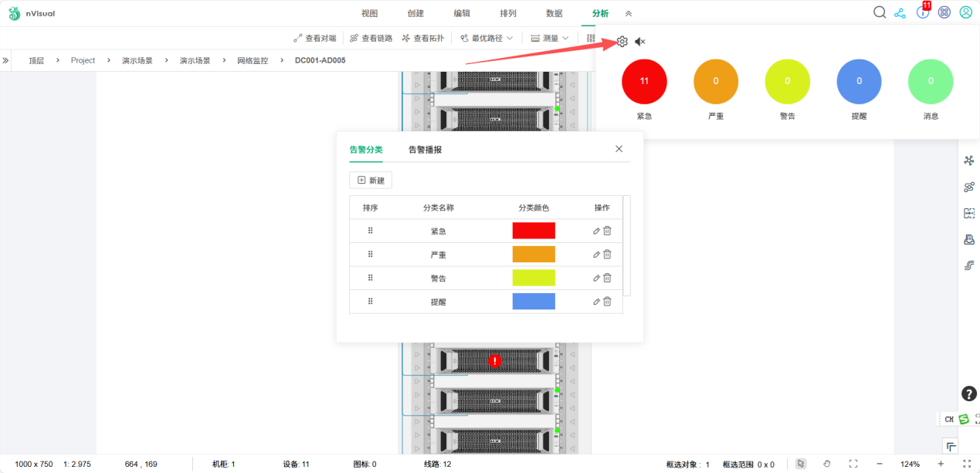This screenshot has width=980, height=473.
Task: Switch to 告警分类 tab
Action: click(366, 150)
